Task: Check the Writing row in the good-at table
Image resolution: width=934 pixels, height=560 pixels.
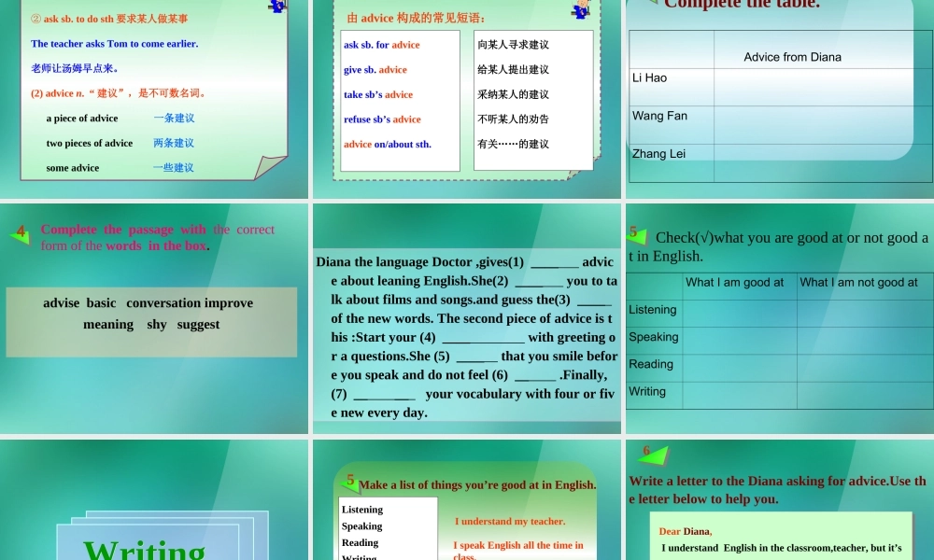Action: pos(739,391)
